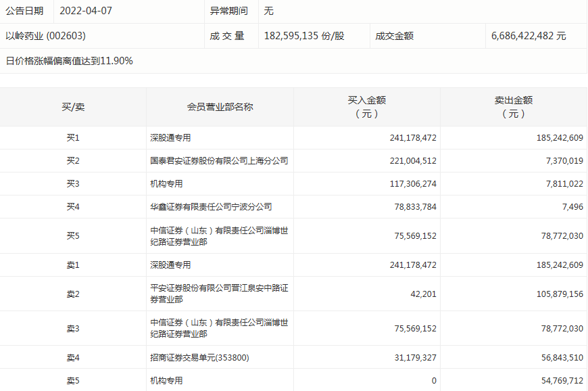Select sell amount 78,772,030 in 买5 row
The image size is (588, 391).
coord(562,236)
